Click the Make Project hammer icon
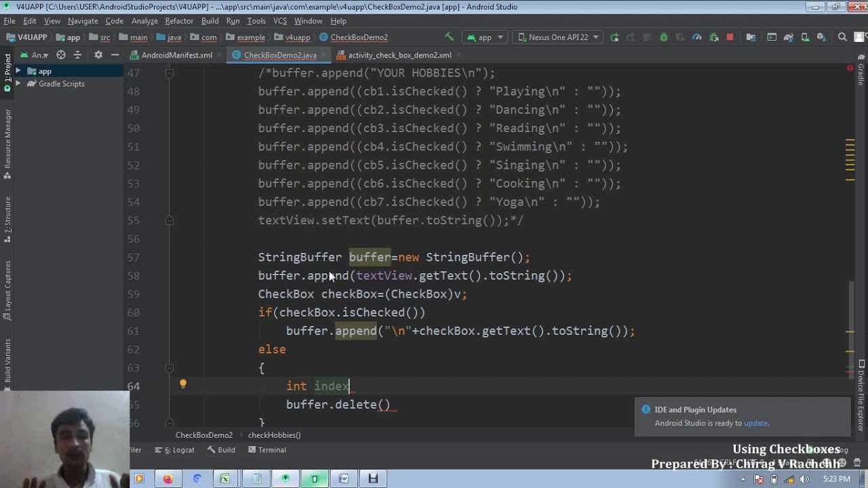The width and height of the screenshot is (868, 488). [449, 37]
